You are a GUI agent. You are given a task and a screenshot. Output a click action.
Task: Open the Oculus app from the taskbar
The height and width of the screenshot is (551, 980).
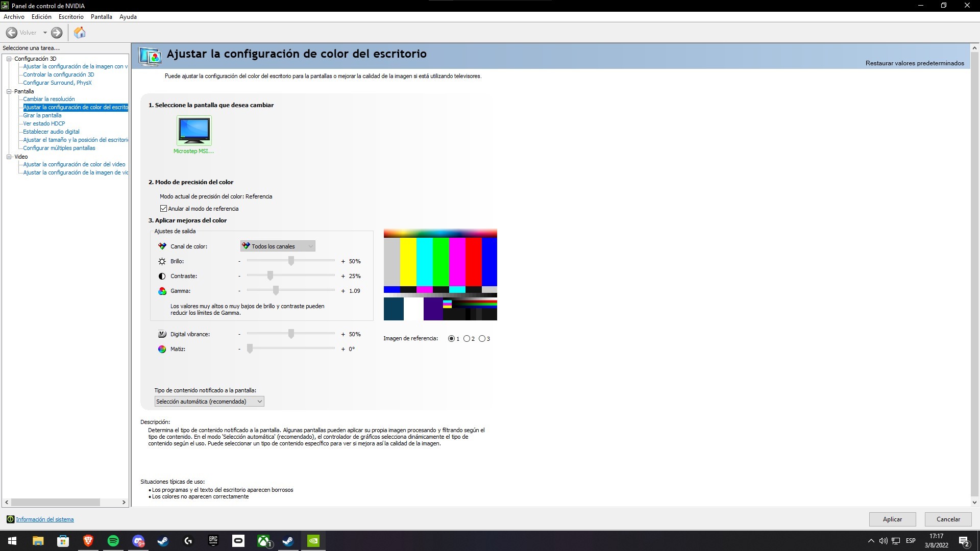(238, 541)
